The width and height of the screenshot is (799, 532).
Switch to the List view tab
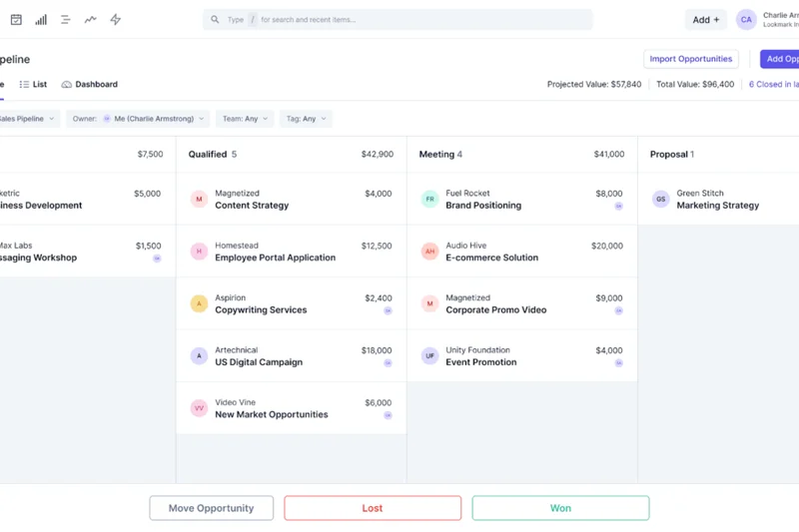[x=33, y=85]
